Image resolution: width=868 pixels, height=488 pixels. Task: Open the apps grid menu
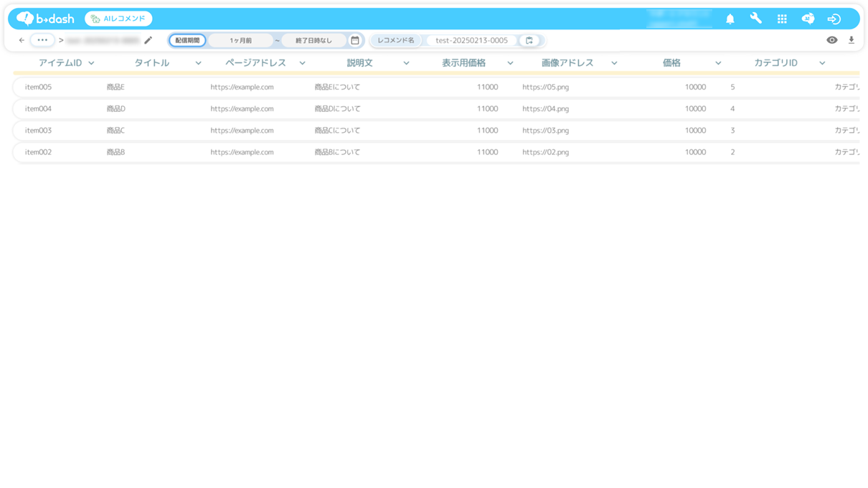tap(782, 19)
